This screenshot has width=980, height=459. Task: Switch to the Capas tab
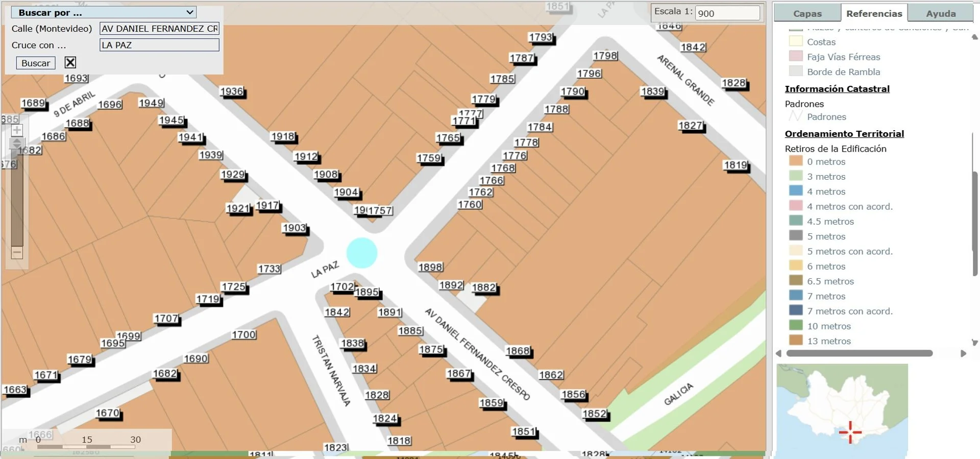pos(807,13)
